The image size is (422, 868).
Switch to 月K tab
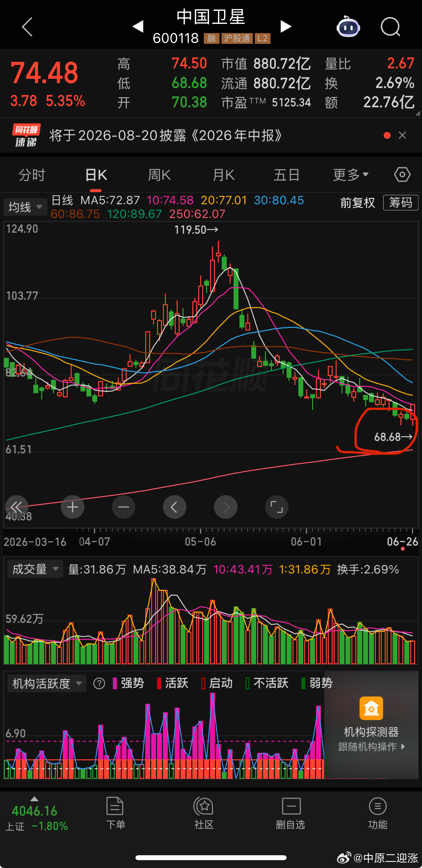click(x=223, y=175)
